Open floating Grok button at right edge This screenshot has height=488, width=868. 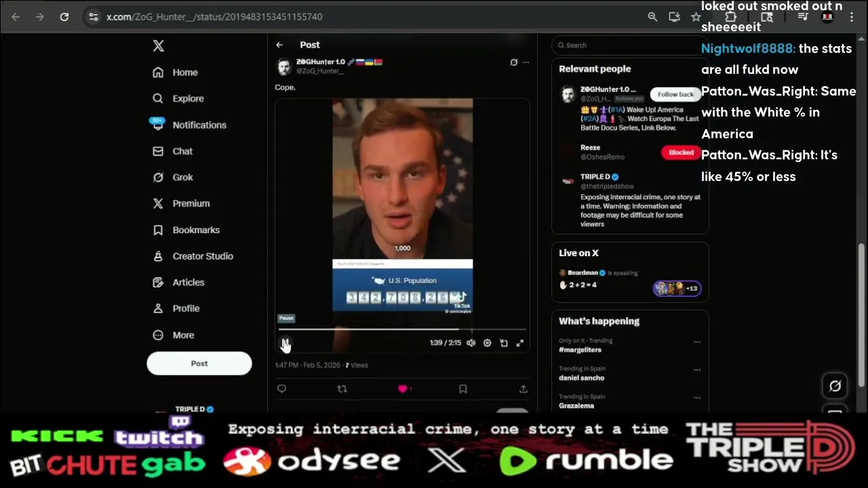[835, 386]
